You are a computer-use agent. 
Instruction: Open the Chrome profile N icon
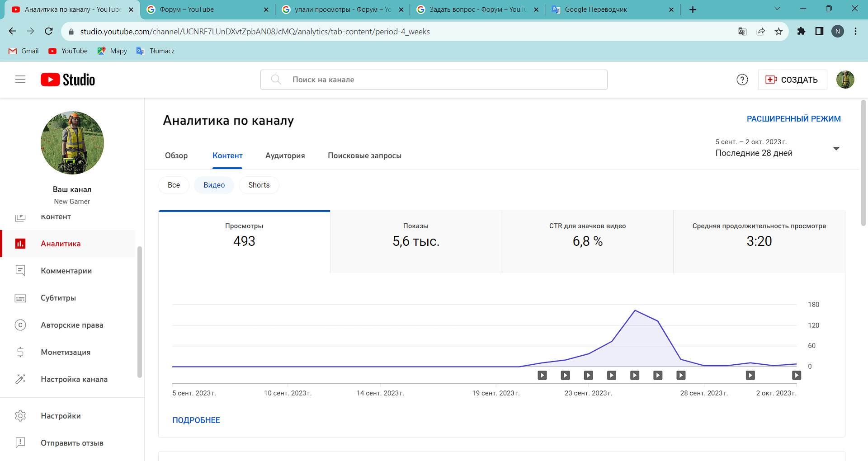[x=838, y=31]
